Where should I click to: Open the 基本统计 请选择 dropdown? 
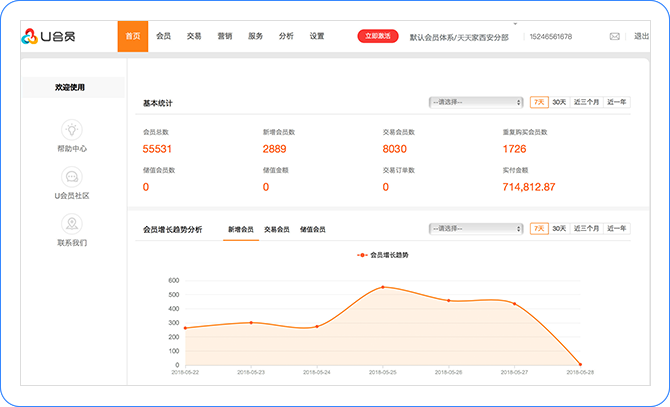(x=476, y=102)
